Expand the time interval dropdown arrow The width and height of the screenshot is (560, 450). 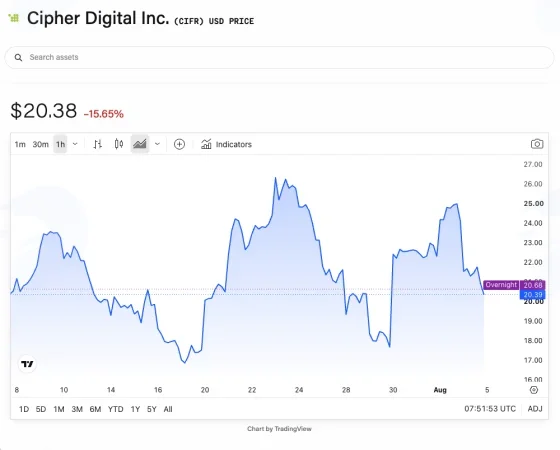[75, 144]
